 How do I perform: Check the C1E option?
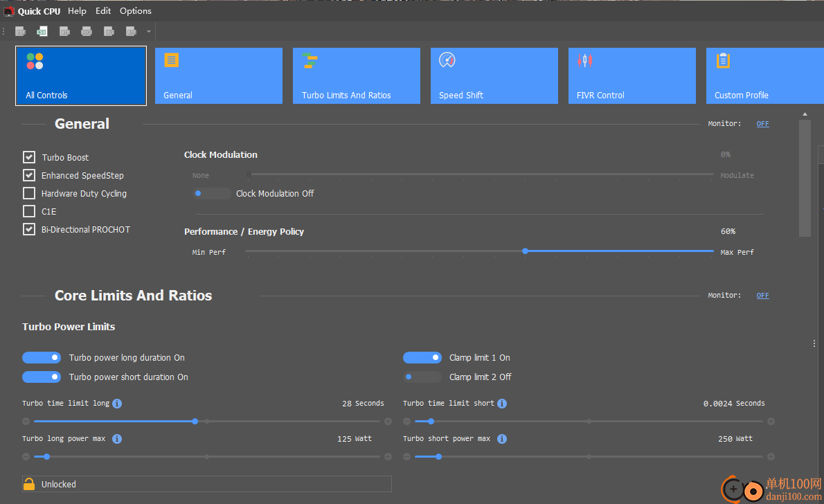[29, 211]
